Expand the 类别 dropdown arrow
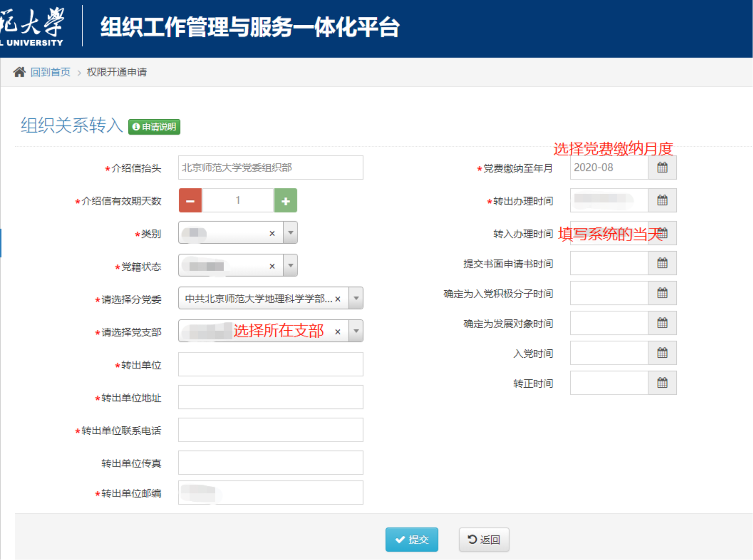 click(291, 233)
